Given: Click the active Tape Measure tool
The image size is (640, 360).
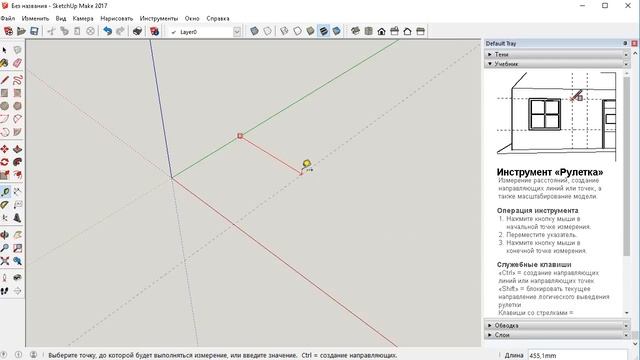Looking at the screenshot, I should pos(5,192).
